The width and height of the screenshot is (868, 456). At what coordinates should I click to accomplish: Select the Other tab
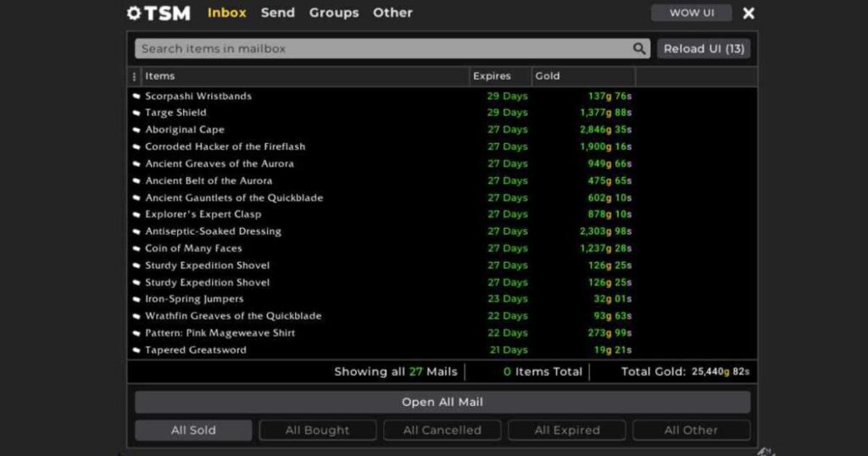pos(392,13)
